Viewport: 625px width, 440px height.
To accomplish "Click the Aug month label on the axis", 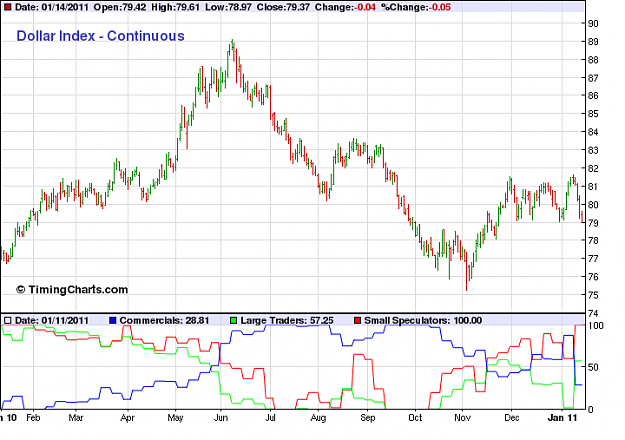I will [x=318, y=418].
